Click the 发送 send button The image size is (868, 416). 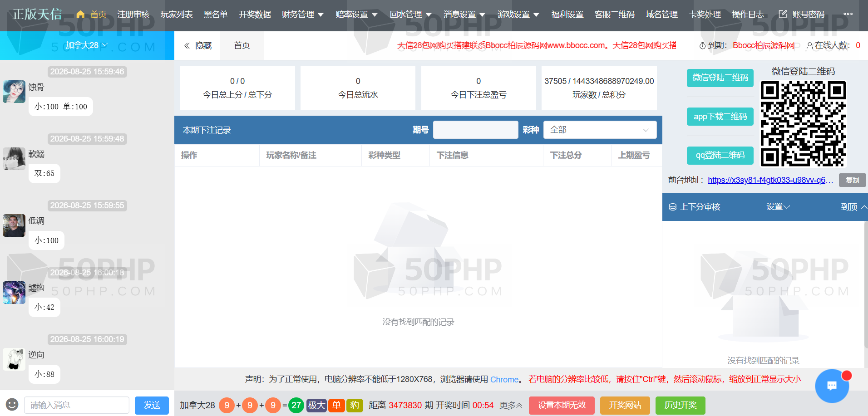coord(152,405)
